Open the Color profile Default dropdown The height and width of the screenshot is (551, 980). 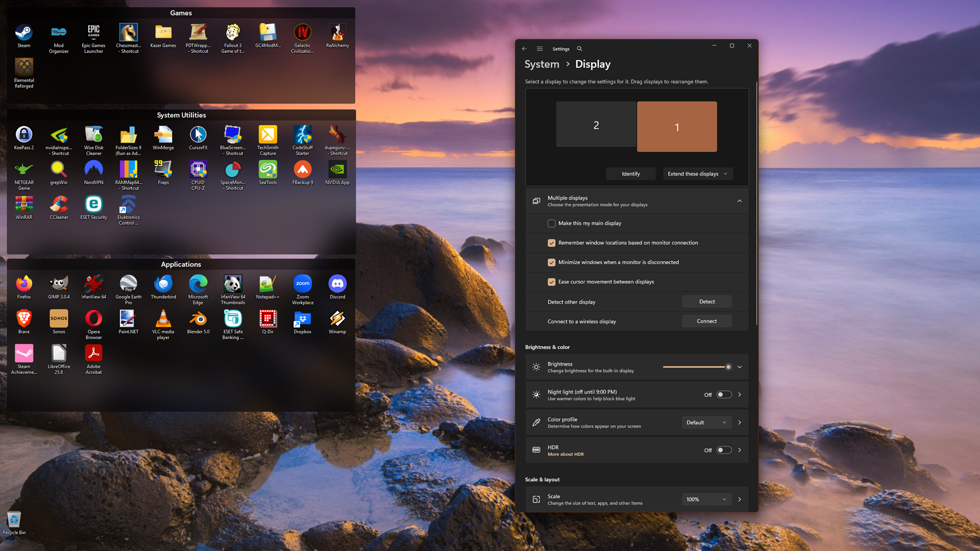706,423
